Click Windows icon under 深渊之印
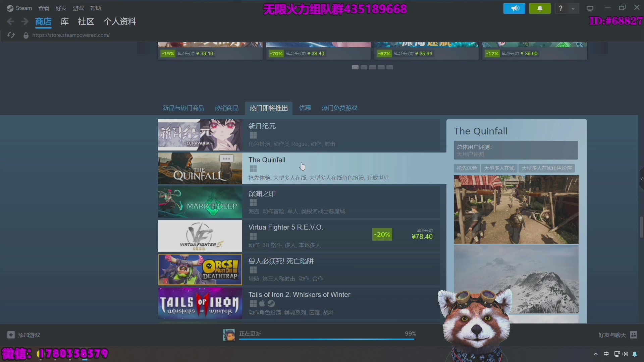The image size is (644, 362). click(253, 202)
